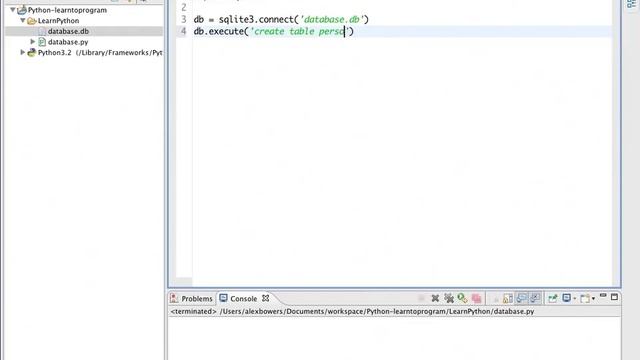
Task: Maximize the Console panel
Action: pos(614,297)
